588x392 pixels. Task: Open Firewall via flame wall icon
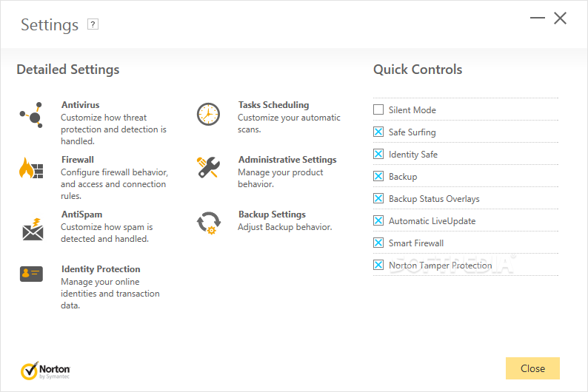tap(31, 169)
